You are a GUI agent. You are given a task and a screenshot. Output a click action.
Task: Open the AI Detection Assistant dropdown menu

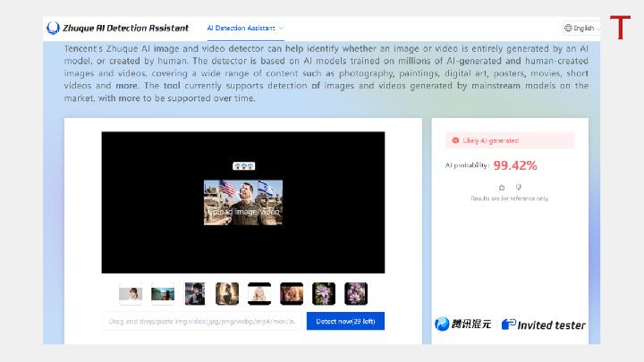pos(245,28)
